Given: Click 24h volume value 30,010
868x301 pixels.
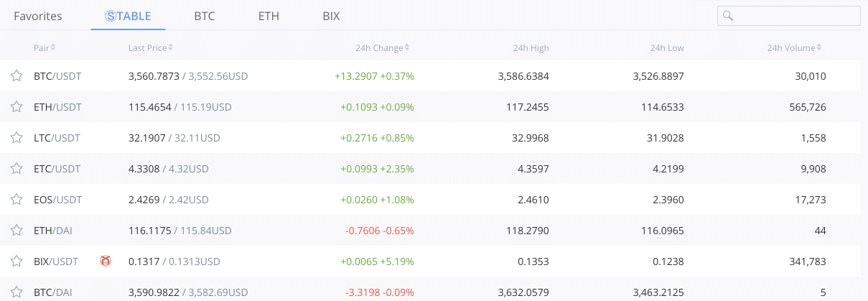Looking at the screenshot, I should [x=811, y=76].
